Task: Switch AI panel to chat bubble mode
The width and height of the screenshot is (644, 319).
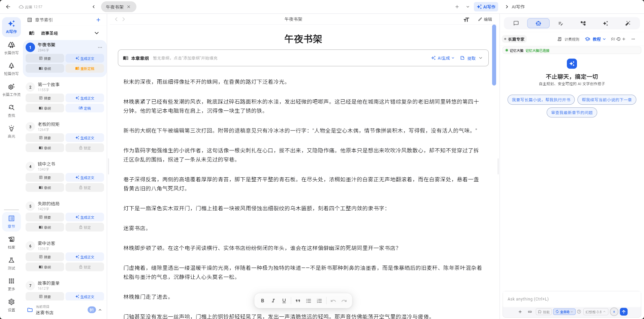Action: (x=516, y=23)
